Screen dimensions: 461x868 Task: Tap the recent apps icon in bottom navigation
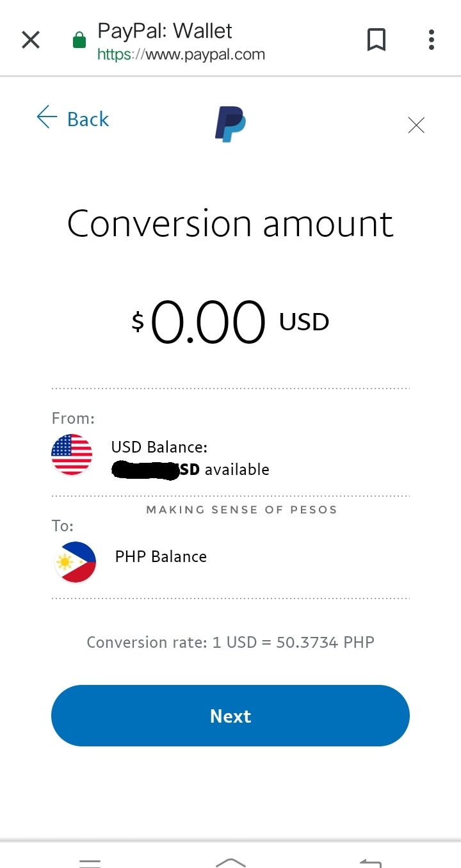point(90,863)
